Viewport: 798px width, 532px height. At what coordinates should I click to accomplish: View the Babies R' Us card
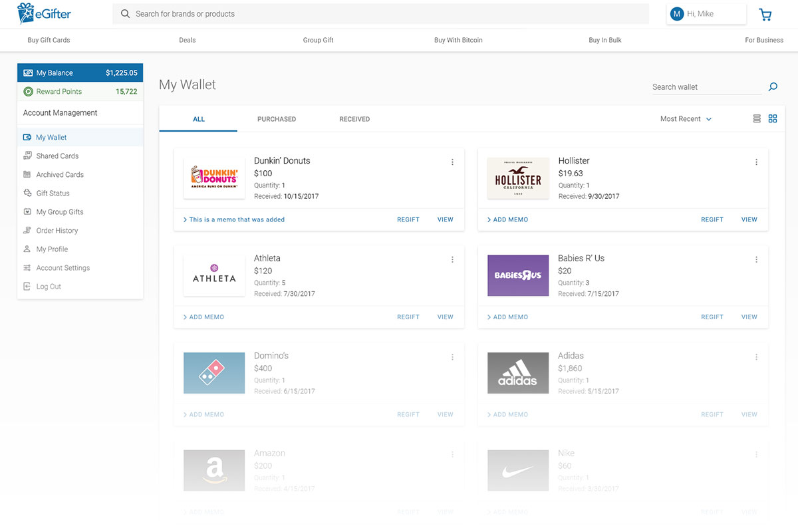click(749, 317)
